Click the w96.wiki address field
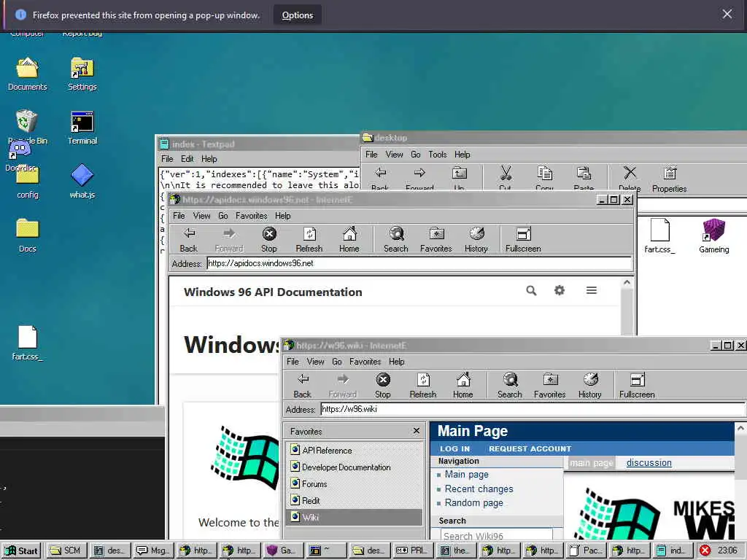Viewport: 747px width, 560px height. point(533,409)
